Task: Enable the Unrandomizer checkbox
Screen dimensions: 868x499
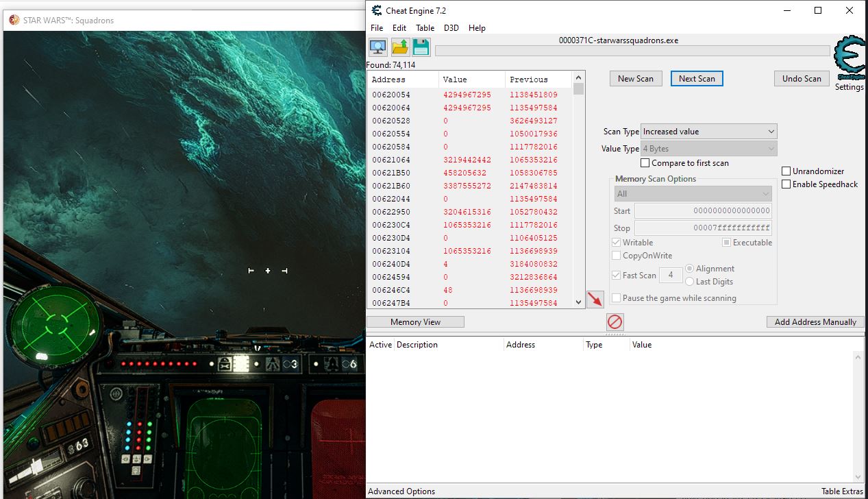Action: point(786,171)
